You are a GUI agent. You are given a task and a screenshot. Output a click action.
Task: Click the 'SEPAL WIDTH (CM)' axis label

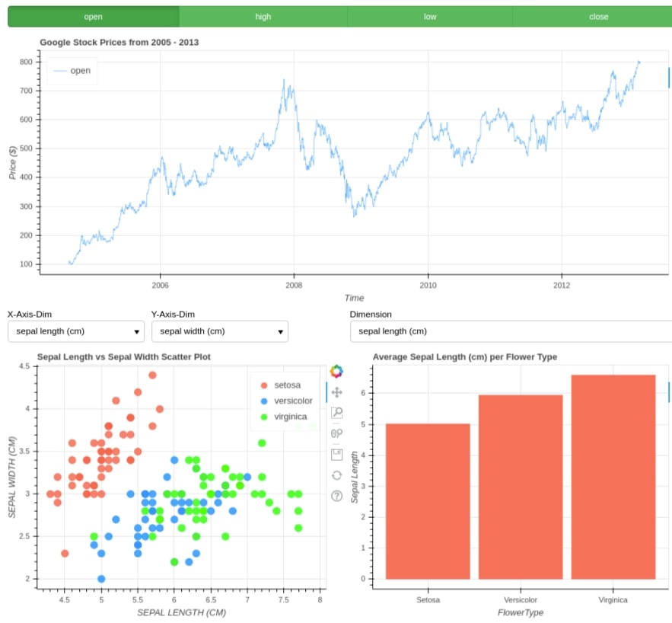point(11,477)
